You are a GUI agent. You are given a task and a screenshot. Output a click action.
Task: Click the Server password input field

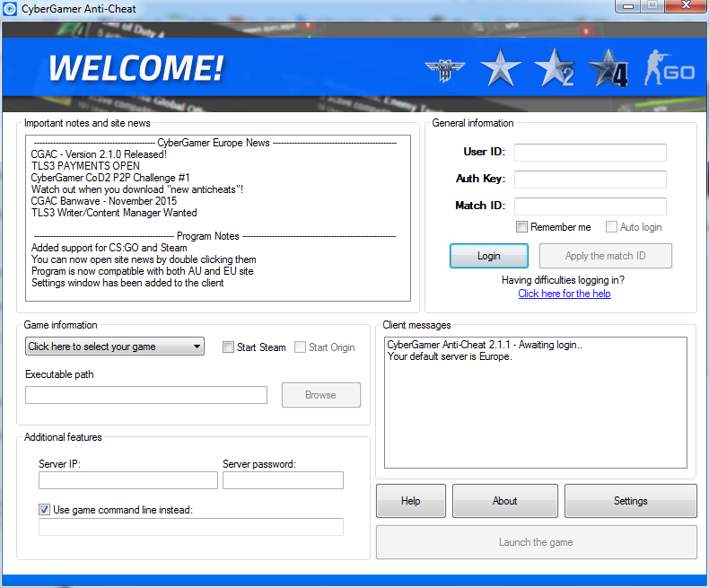click(x=283, y=480)
